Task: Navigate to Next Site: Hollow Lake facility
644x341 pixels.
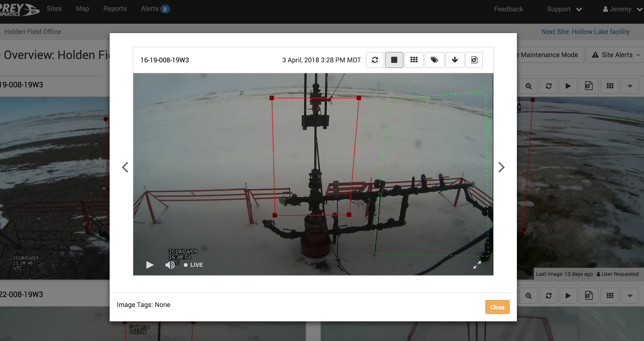Action: 585,31
